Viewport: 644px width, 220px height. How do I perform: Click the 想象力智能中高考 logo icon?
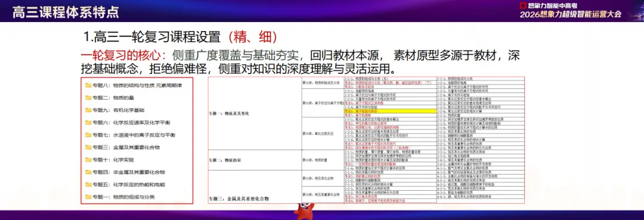(x=524, y=5)
